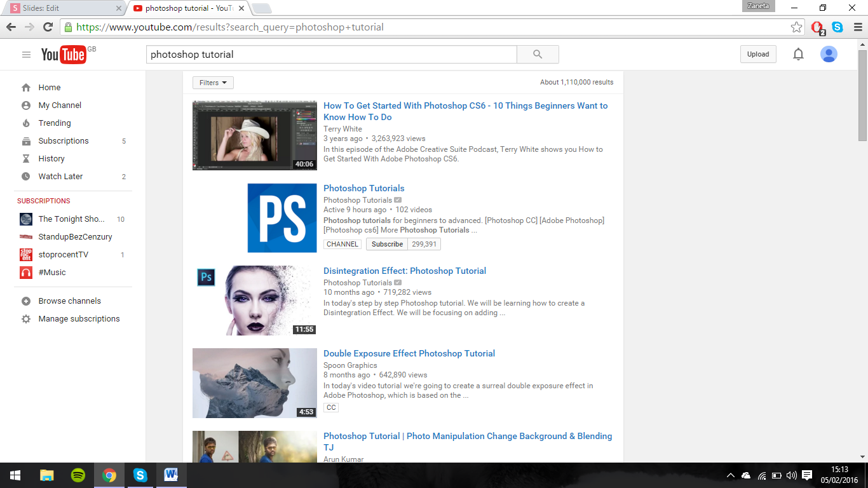Viewport: 868px width, 488px height.
Task: Open Watch Later in the sidebar
Action: [60, 177]
